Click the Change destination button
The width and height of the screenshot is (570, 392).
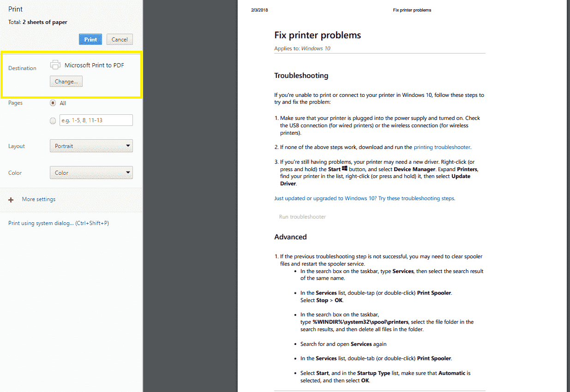click(66, 81)
